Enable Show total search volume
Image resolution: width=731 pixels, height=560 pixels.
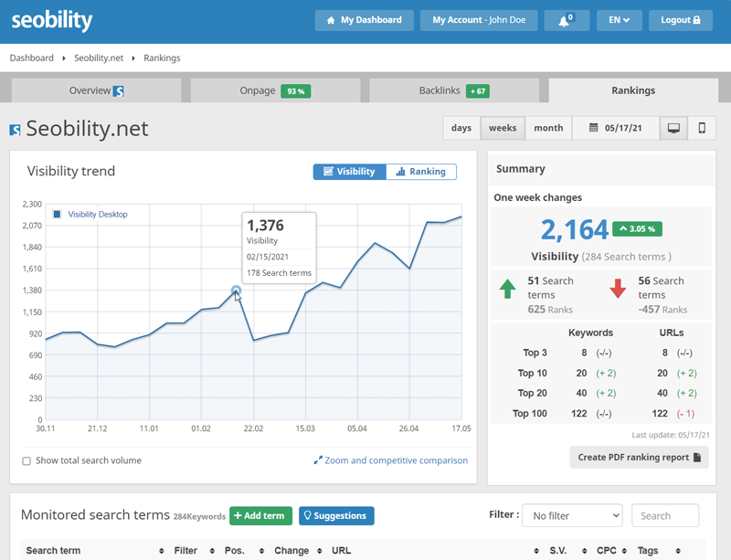click(x=26, y=461)
